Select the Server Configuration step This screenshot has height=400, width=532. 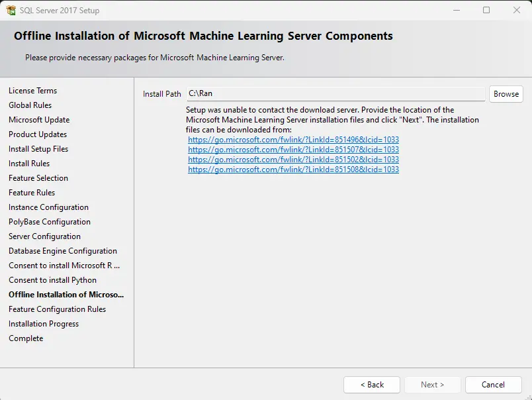44,236
